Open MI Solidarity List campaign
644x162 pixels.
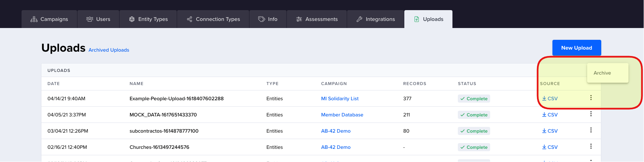pyautogui.click(x=340, y=99)
